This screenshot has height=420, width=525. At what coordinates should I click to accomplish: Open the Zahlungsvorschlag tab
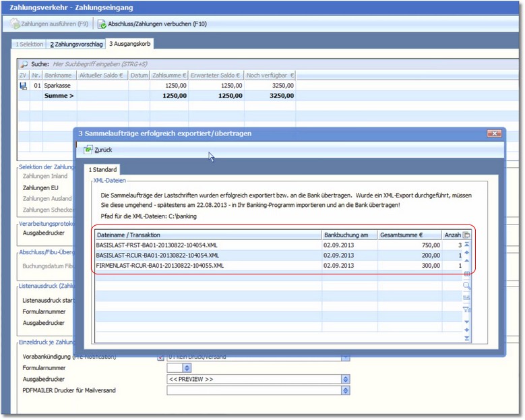(76, 44)
